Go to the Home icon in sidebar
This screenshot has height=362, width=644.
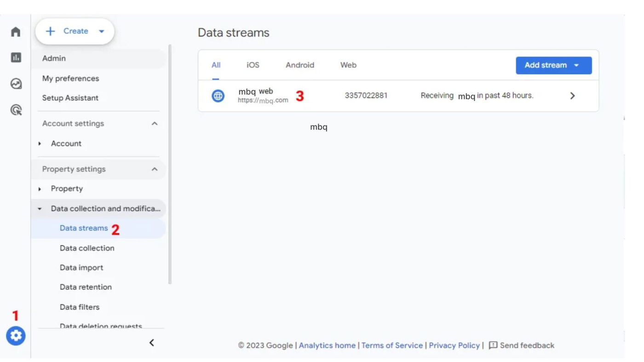coord(16,32)
